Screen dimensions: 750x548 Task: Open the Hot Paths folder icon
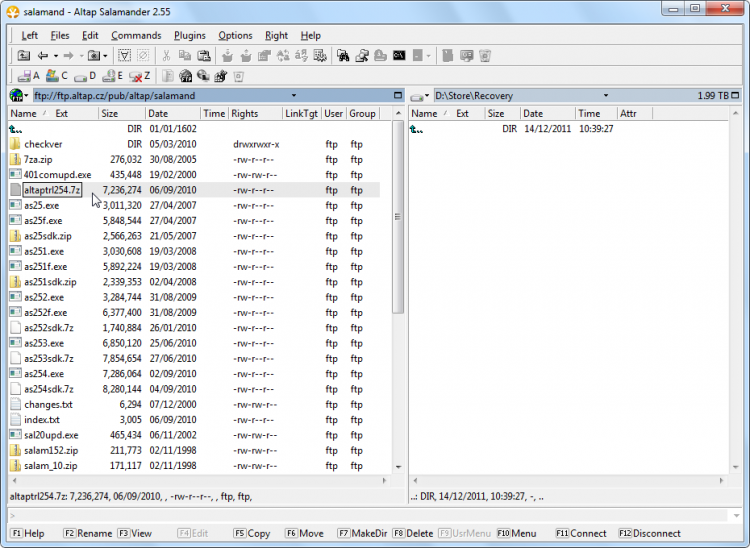click(x=94, y=56)
